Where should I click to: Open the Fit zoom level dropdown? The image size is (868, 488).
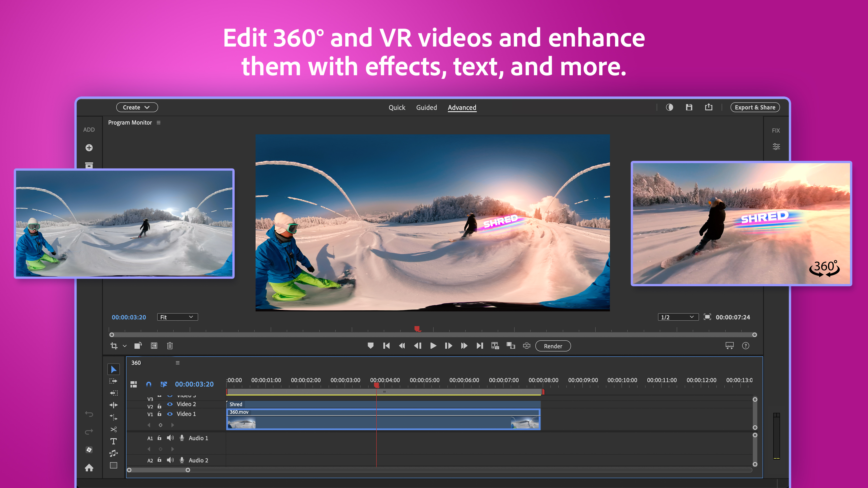click(x=177, y=317)
